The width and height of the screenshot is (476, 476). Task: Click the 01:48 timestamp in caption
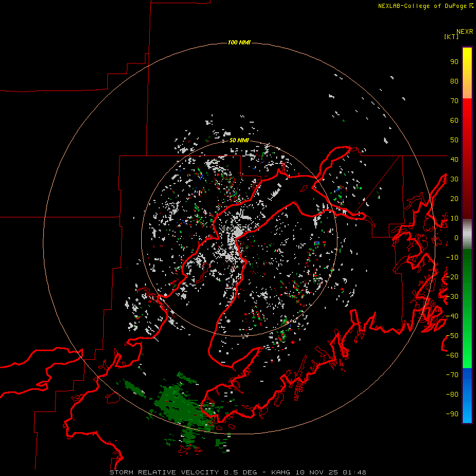point(354,472)
